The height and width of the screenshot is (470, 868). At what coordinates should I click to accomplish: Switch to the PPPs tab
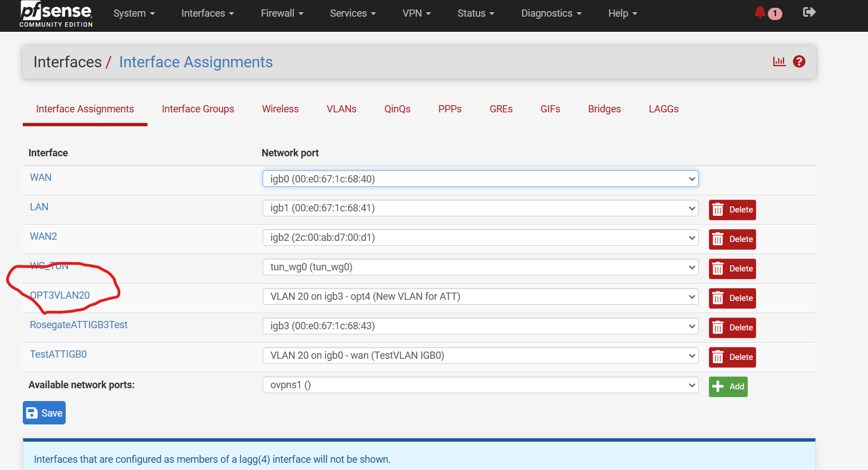450,109
